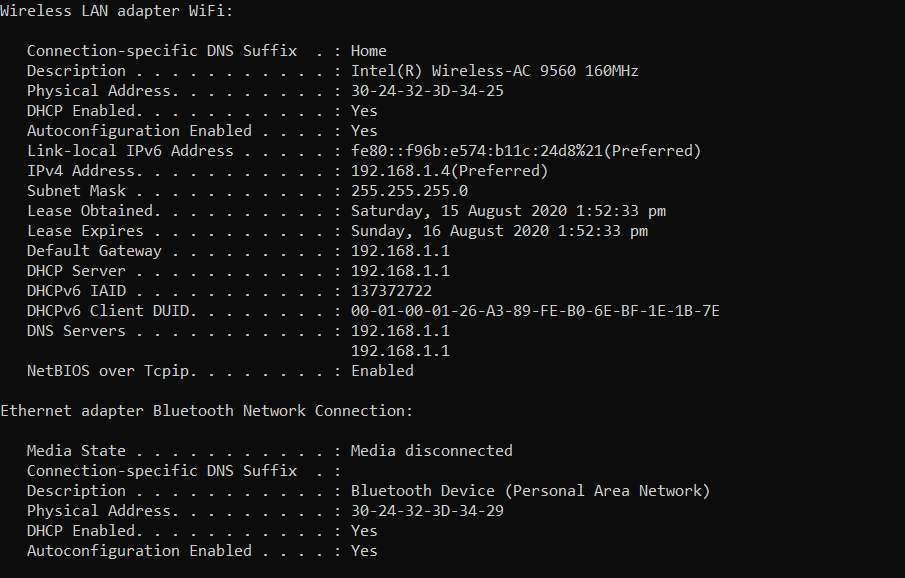The width and height of the screenshot is (905, 578).
Task: Click the second DNS server entry 192.168.1.1
Action: tap(400, 351)
